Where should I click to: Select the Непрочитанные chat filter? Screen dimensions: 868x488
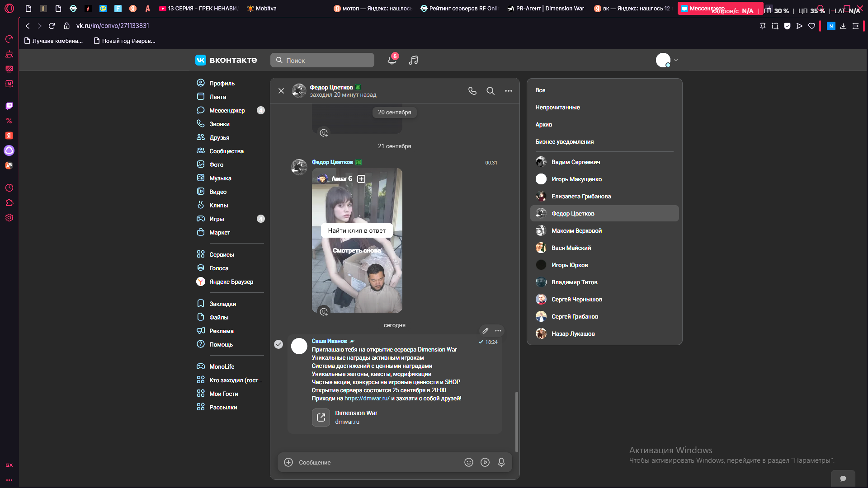coord(557,108)
